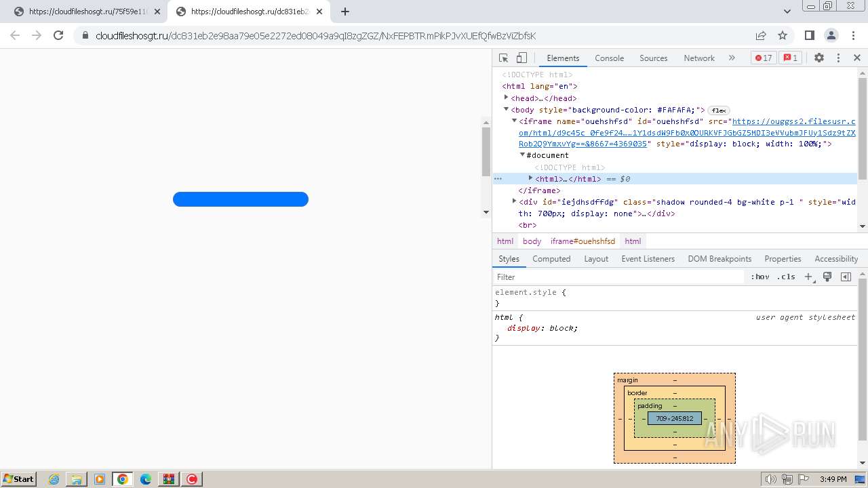Click the flex badge on body element
Screen dimensions: 868x488
pos(719,110)
